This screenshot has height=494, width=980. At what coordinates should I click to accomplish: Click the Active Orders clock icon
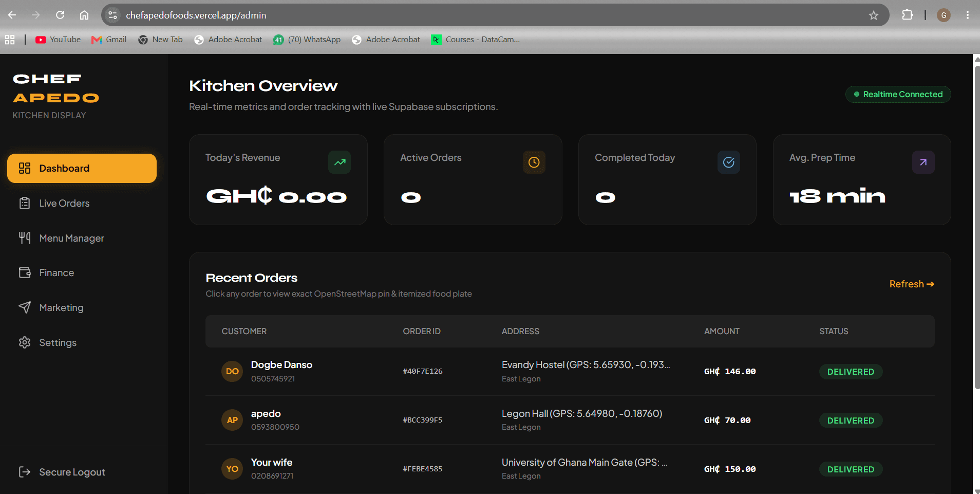tap(534, 162)
